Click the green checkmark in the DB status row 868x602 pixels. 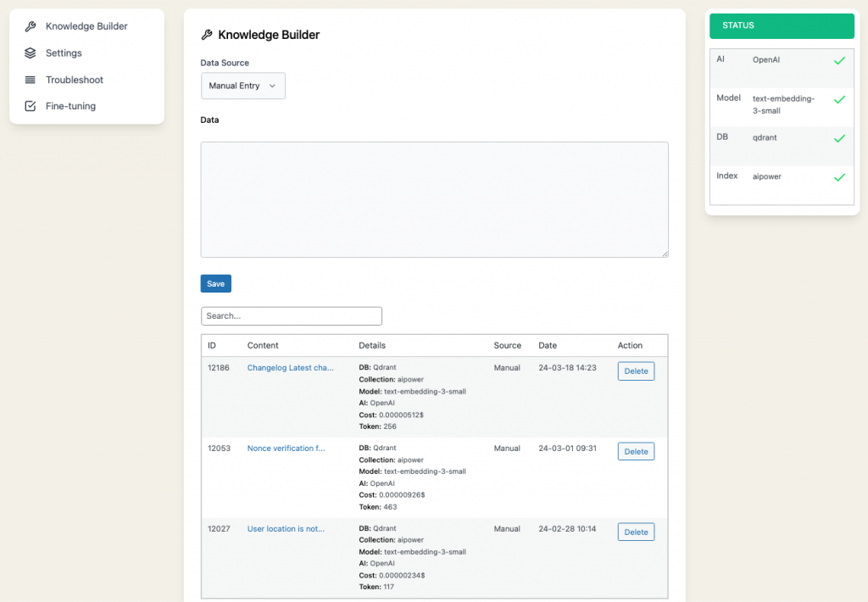(839, 137)
